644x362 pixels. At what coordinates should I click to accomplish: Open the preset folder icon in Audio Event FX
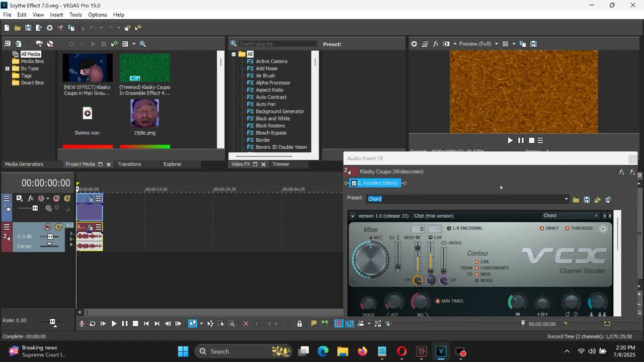tap(576, 200)
